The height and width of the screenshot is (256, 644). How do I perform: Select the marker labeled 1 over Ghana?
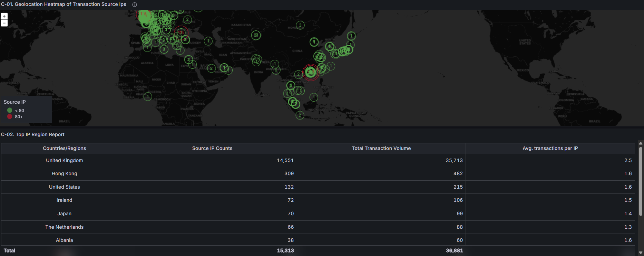pyautogui.click(x=148, y=96)
